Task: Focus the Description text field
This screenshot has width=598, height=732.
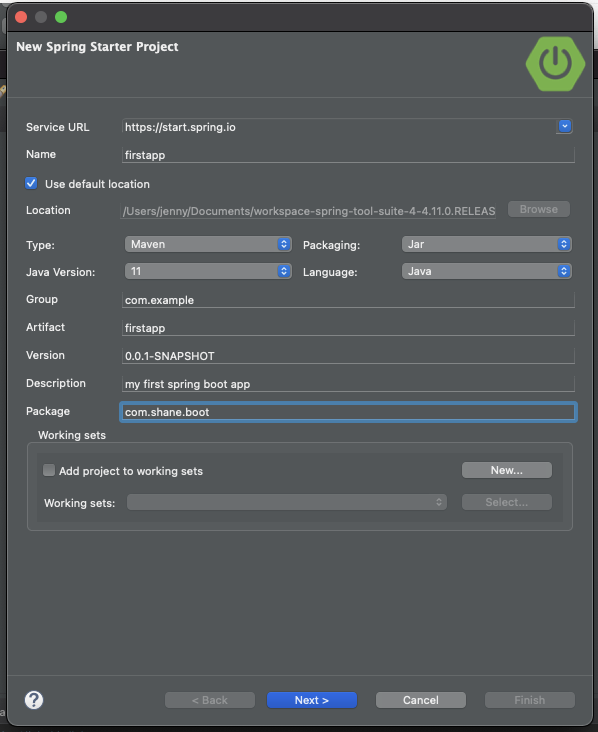Action: (348, 384)
